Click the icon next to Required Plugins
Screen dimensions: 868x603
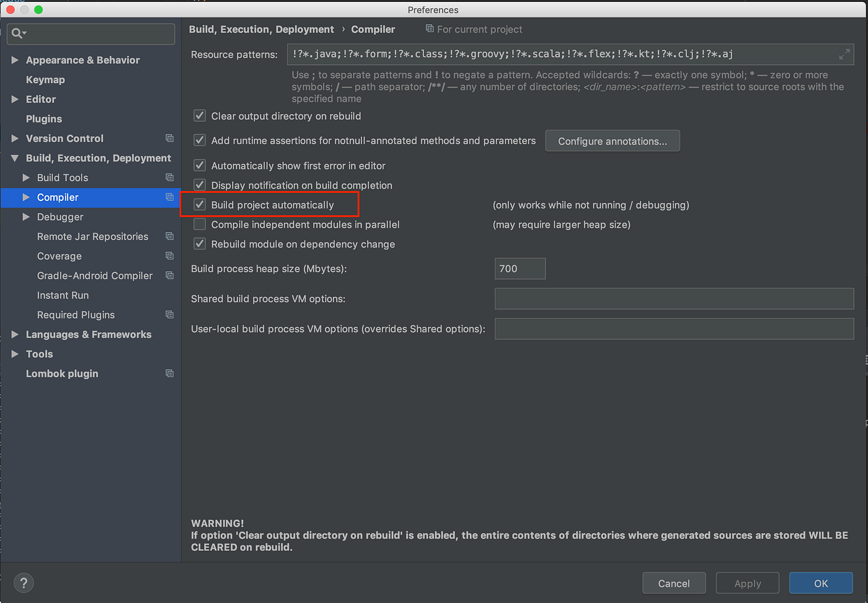click(x=169, y=315)
